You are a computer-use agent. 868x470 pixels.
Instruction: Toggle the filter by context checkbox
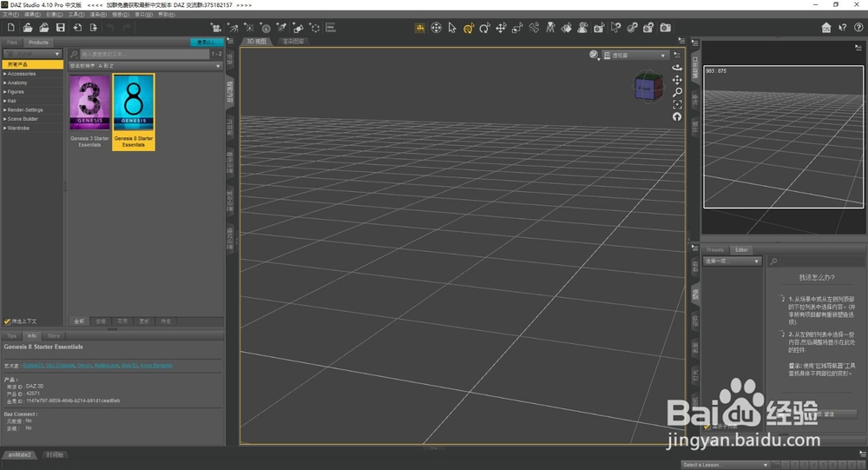pyautogui.click(x=7, y=321)
